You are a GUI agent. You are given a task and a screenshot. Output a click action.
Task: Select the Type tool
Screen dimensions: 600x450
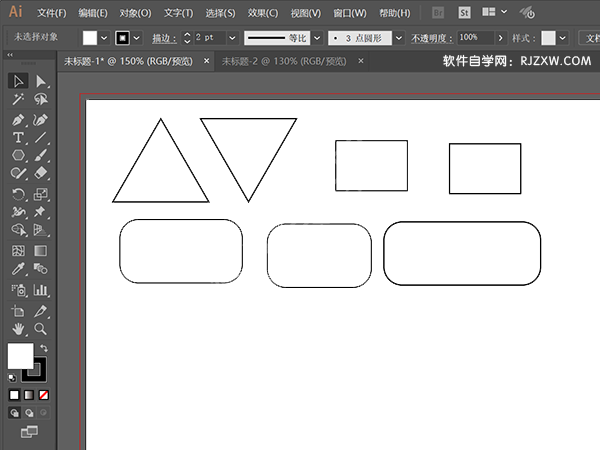click(x=18, y=138)
